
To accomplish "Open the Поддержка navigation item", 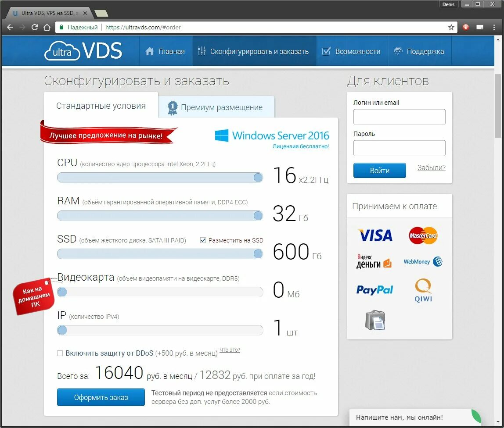I will [x=419, y=51].
